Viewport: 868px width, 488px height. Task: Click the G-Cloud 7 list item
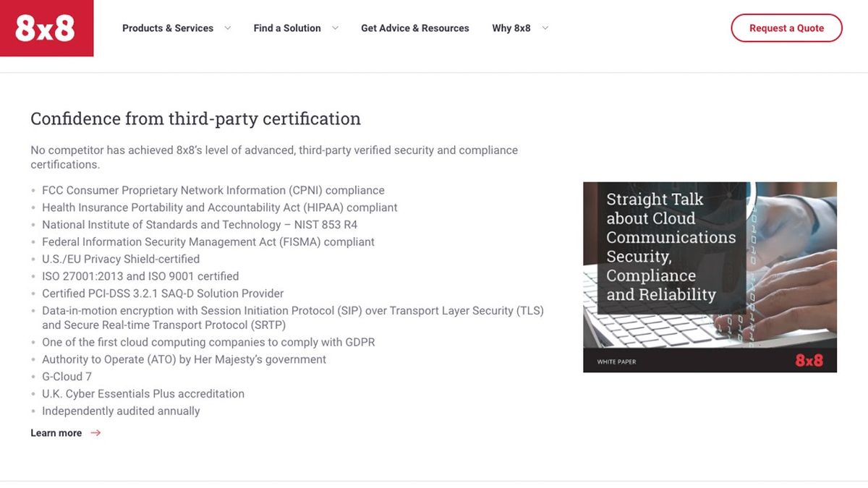pyautogui.click(x=67, y=377)
